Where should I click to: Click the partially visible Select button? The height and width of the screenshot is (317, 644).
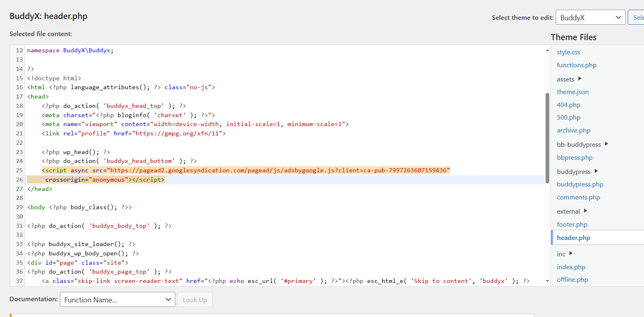click(636, 17)
